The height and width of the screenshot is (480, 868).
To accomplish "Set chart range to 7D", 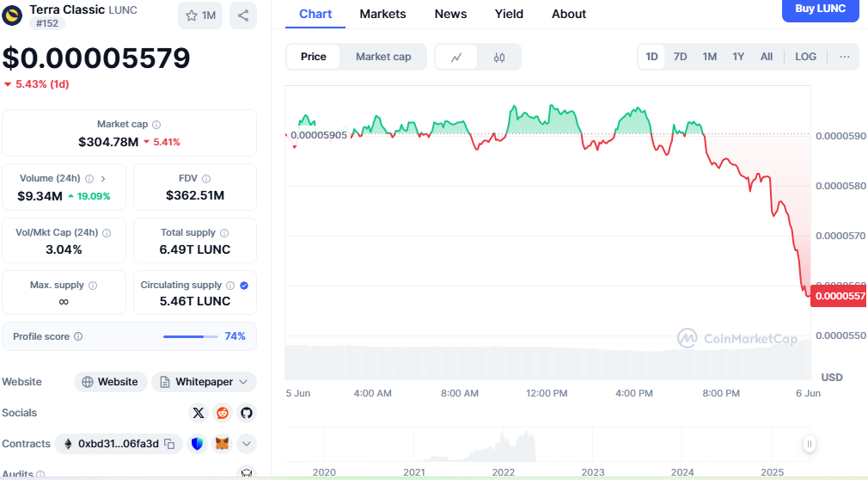I will pyautogui.click(x=681, y=57).
